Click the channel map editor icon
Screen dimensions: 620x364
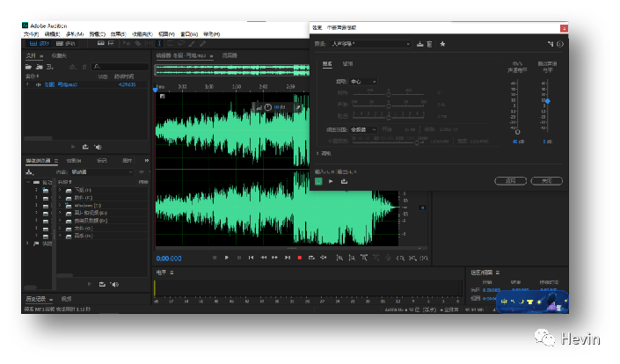click(551, 44)
